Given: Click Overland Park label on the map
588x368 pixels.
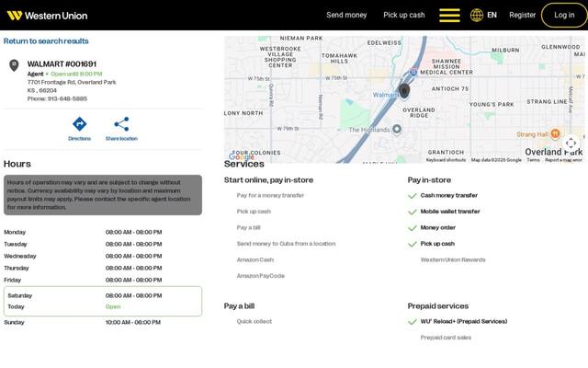Looking at the screenshot, I should [553, 152].
